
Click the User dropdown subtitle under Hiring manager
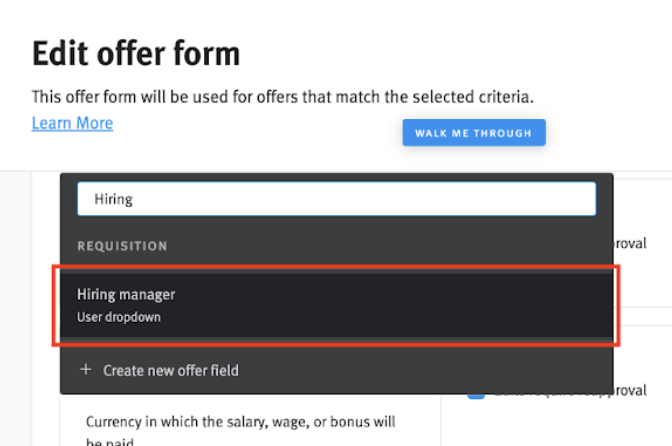[119, 317]
